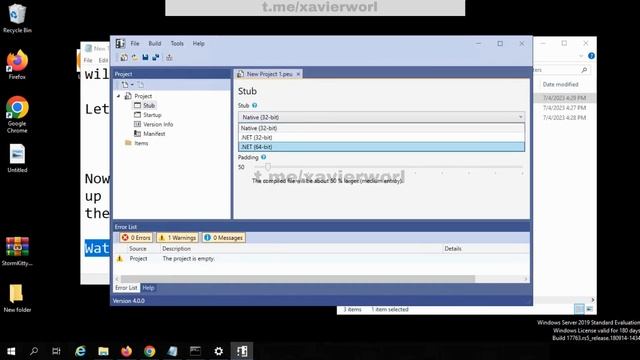Click Explorer window help icon
This screenshot has height=360, width=640.
click(x=591, y=56)
